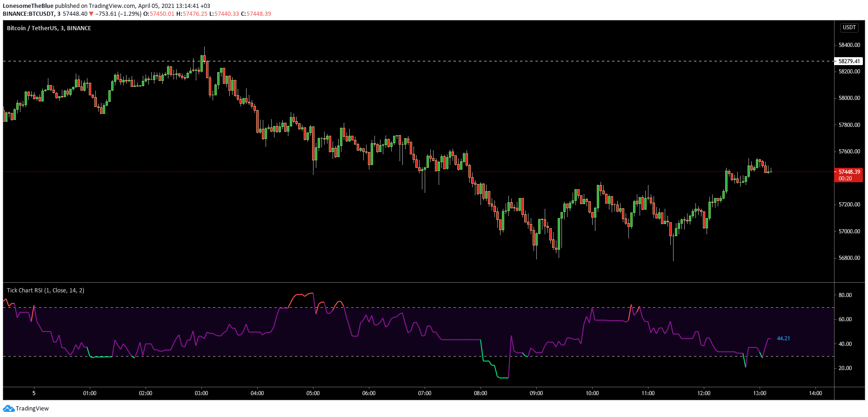The width and height of the screenshot is (868, 417).
Task: Click the LonesomeTheBlue author name
Action: click(28, 6)
